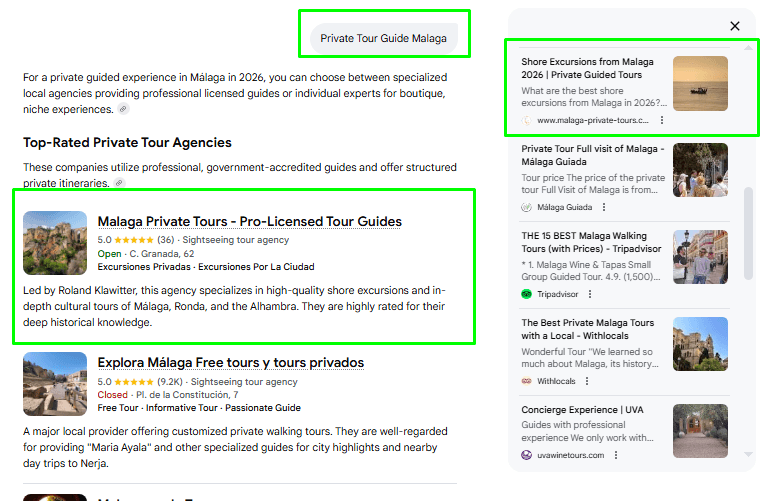
Task: Open more options for malaga-private-tours.com source
Action: click(662, 120)
